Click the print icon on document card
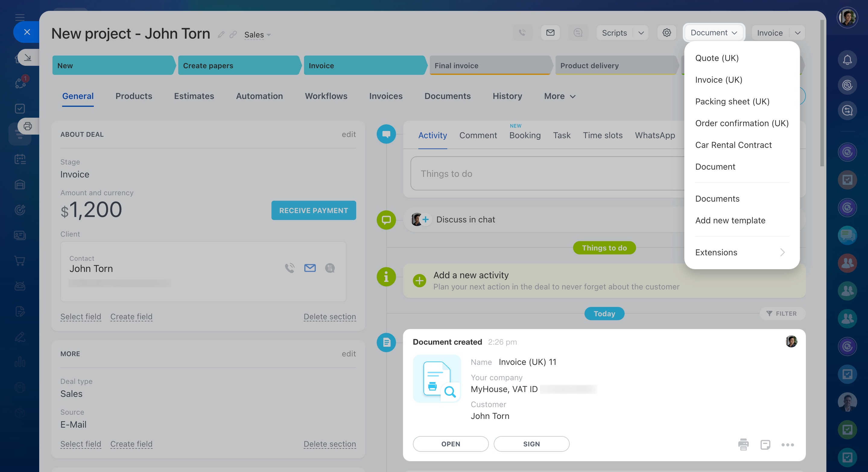This screenshot has width=868, height=472. point(743,444)
